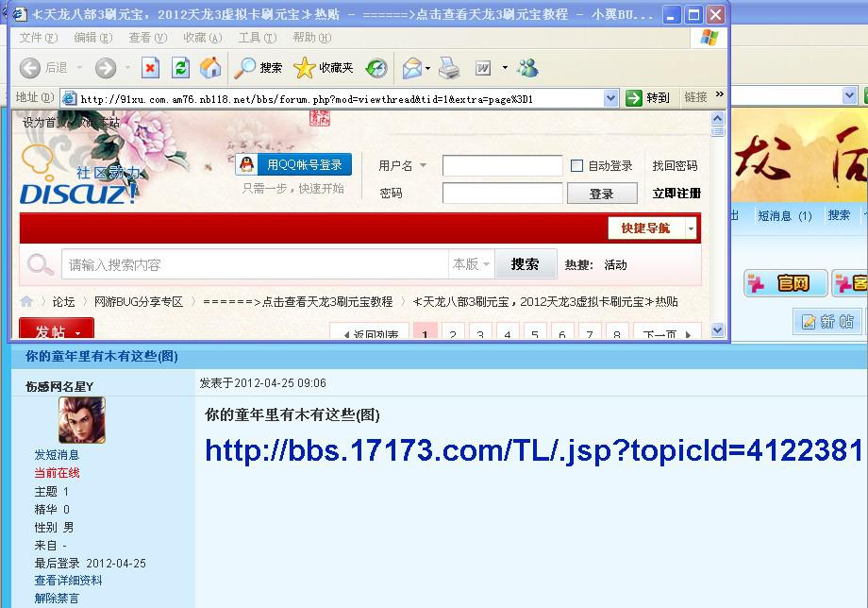Screen dimensions: 868x608
Task: Open Favorites star in toolbar
Action: point(304,68)
